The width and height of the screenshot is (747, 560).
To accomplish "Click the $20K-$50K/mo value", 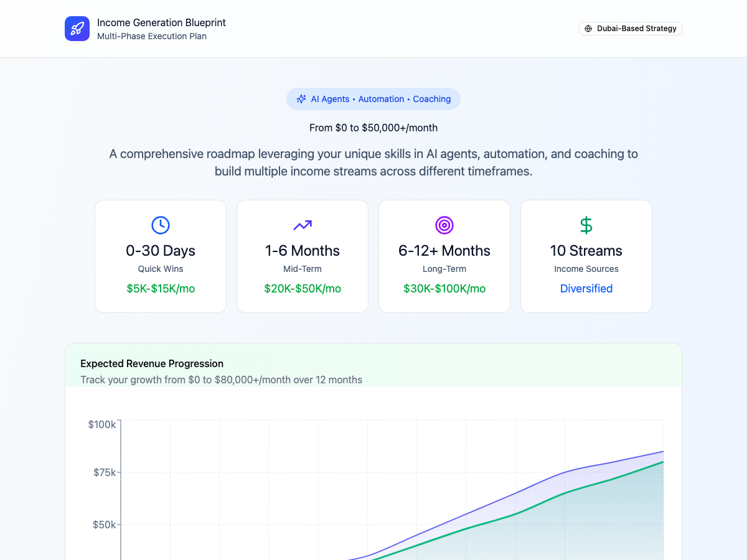I will [303, 289].
